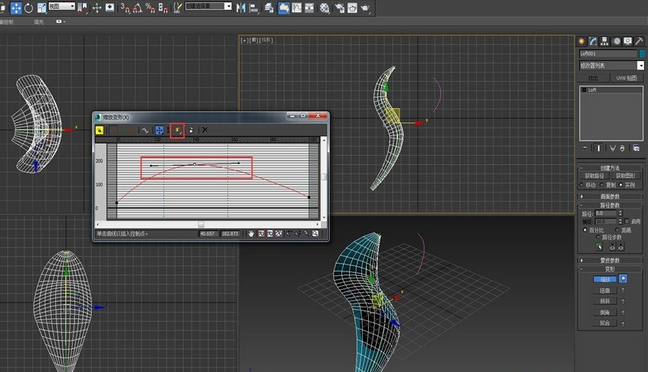Collapse the 变形 rollout
Image resolution: width=649 pixels, height=372 pixels.
click(610, 269)
